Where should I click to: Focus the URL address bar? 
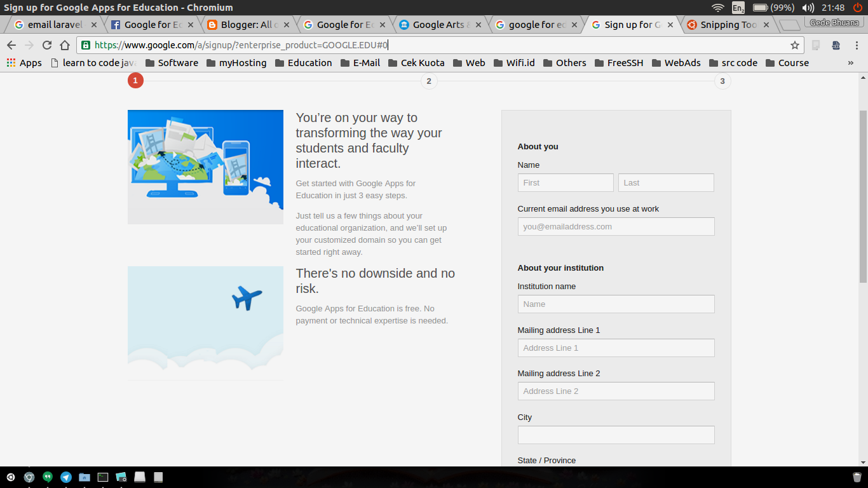[x=440, y=45]
